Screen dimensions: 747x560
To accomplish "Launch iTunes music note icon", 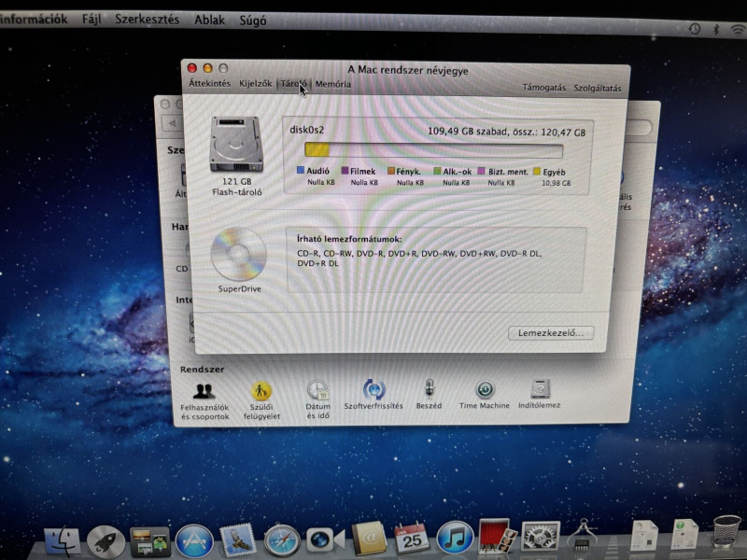I will pyautogui.click(x=456, y=538).
